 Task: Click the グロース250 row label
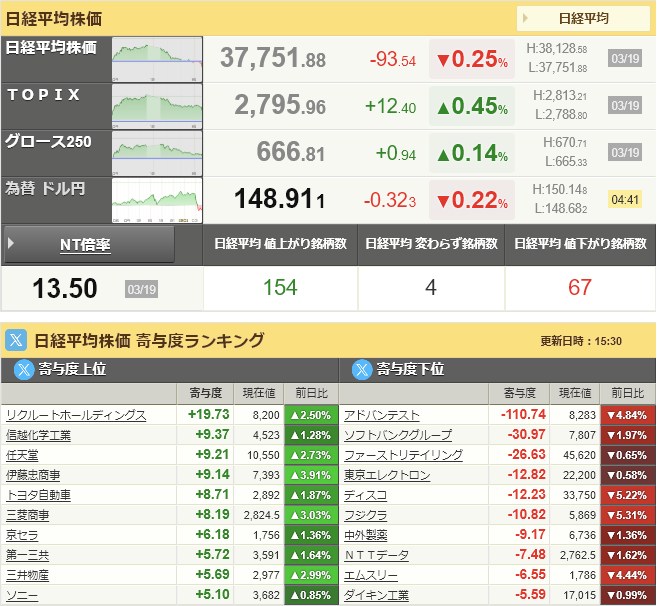coord(48,142)
